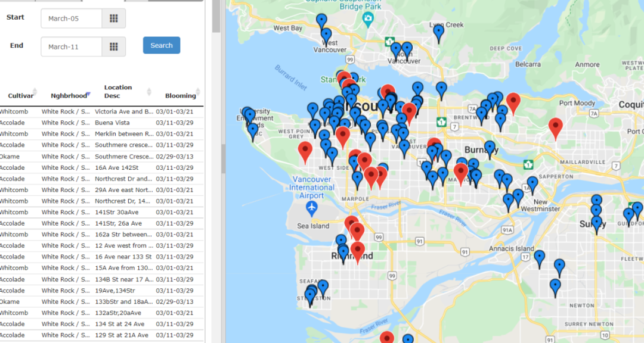
Task: Open the Start date calendar picker
Action: tap(114, 18)
